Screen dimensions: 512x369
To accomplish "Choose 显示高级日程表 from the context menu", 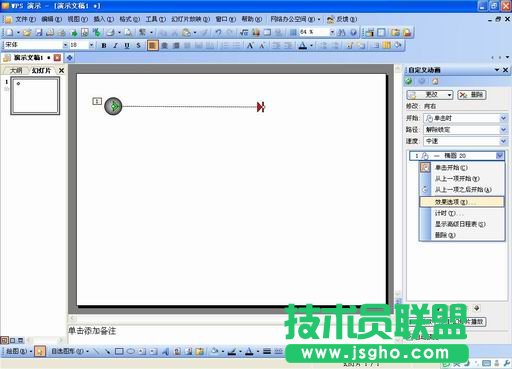I will pos(462,224).
